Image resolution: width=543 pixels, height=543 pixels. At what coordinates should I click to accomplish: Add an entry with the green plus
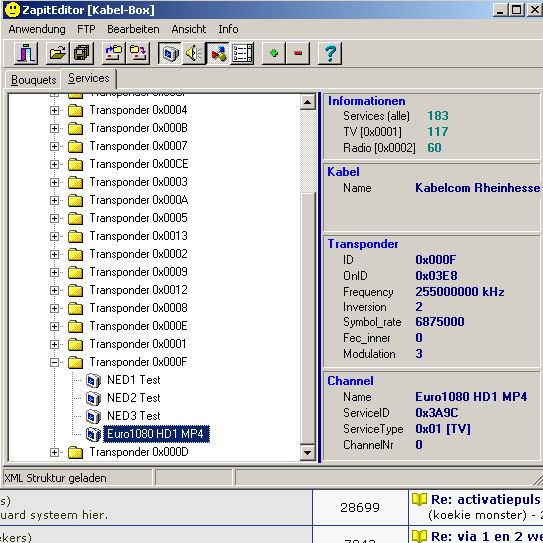274,53
